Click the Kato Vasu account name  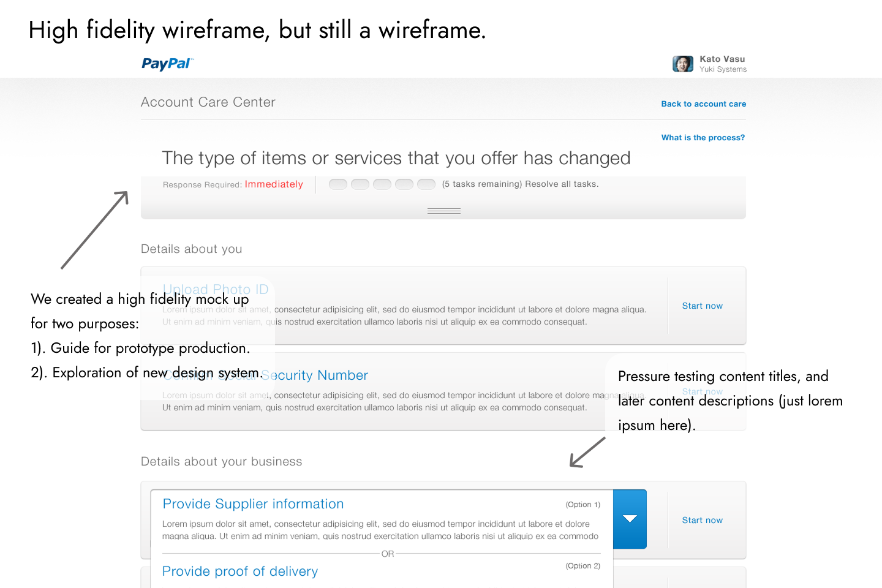point(722,59)
